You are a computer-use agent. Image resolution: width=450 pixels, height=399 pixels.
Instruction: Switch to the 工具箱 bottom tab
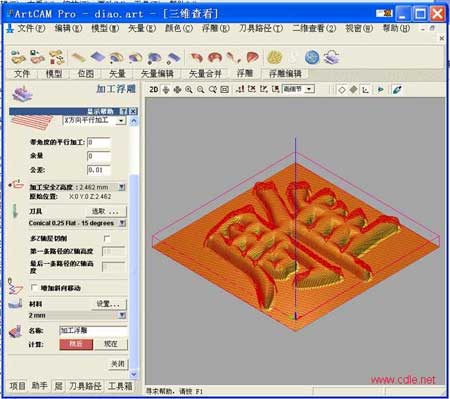[x=120, y=386]
